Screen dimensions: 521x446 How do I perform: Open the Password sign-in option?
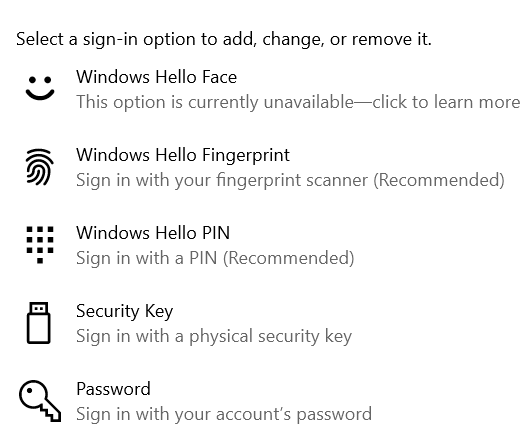113,389
